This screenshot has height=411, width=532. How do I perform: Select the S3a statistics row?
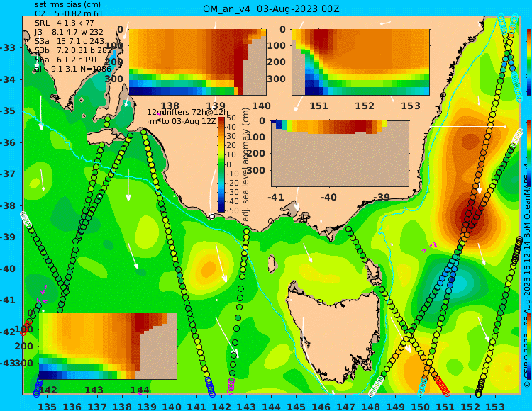point(70,41)
